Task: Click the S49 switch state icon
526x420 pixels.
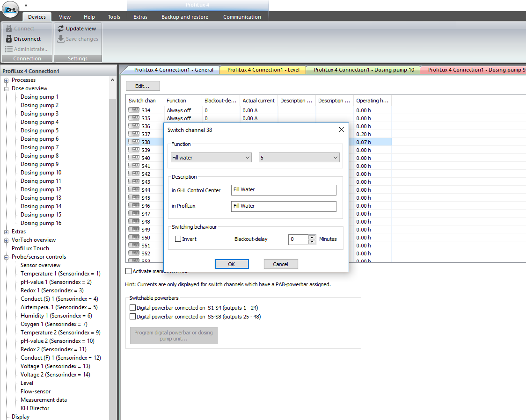Action: 134,229
